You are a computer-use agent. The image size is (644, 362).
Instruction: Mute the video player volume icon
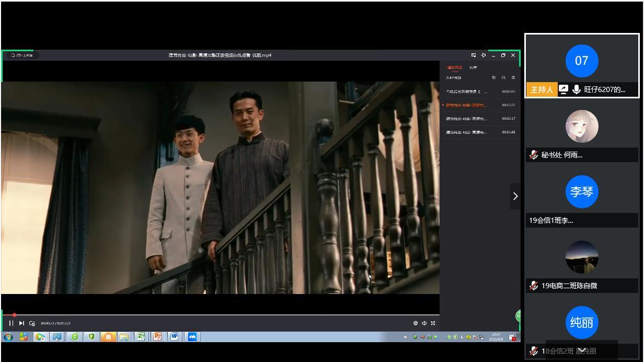tap(424, 323)
